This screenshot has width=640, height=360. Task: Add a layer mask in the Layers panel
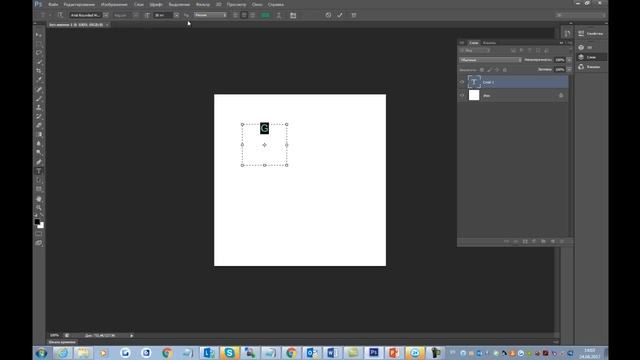pos(525,242)
